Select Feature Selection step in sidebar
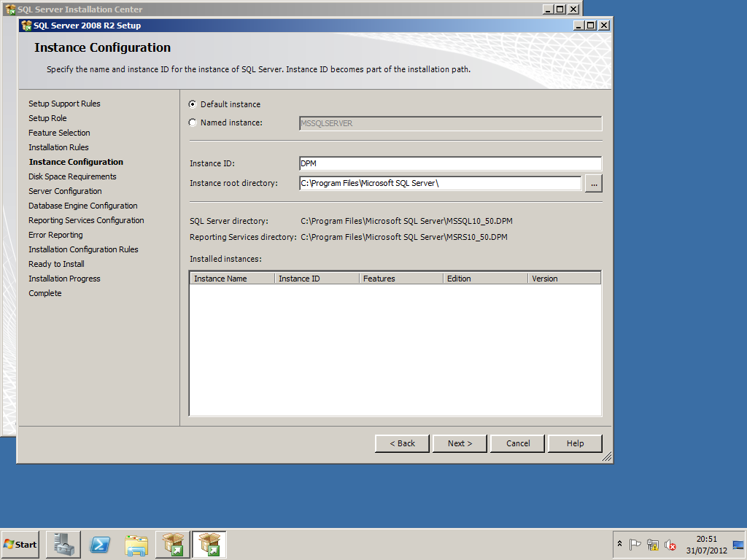Screen dimensions: 747x560 pyautogui.click(x=59, y=133)
